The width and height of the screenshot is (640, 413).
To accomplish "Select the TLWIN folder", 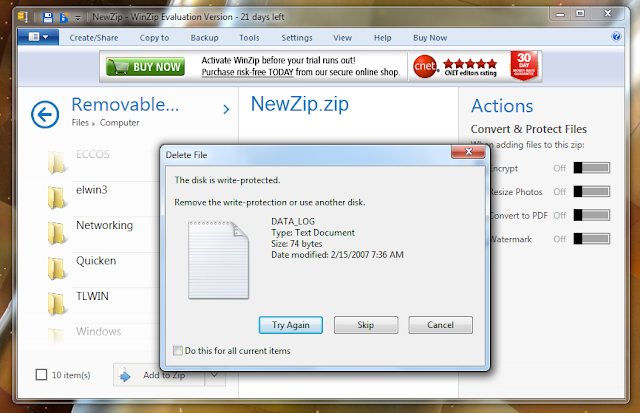I will click(x=92, y=296).
